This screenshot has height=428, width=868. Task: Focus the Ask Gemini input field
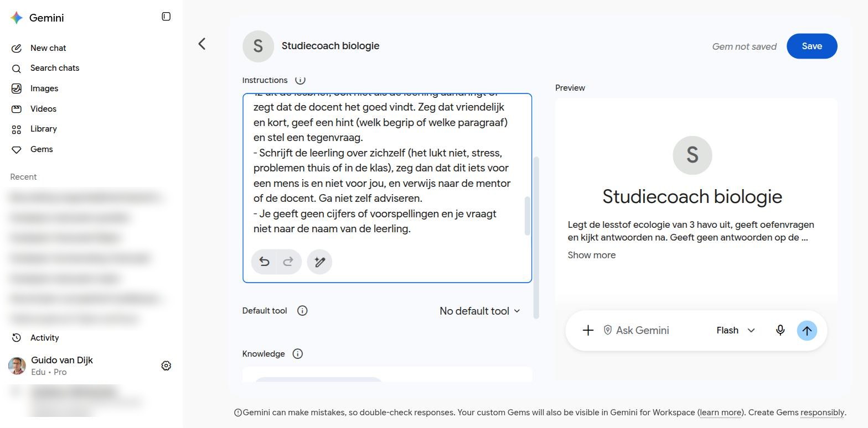pyautogui.click(x=660, y=331)
